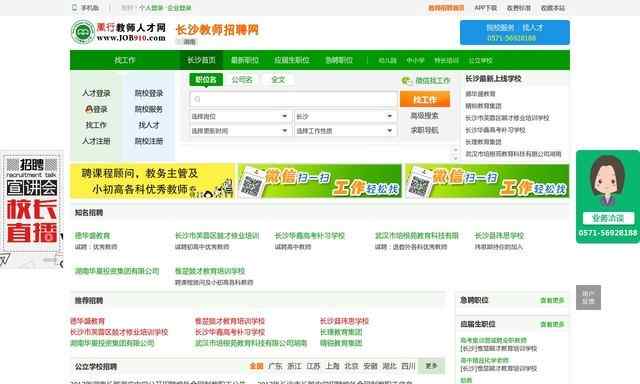Open the 幼儿园 category in the nav bar
640x384 pixels.
point(387,60)
